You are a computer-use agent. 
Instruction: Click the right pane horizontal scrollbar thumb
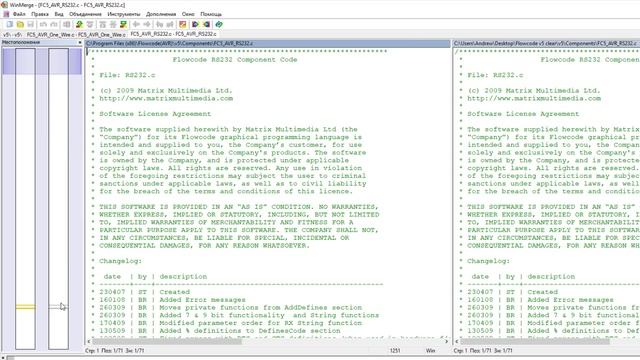535,341
